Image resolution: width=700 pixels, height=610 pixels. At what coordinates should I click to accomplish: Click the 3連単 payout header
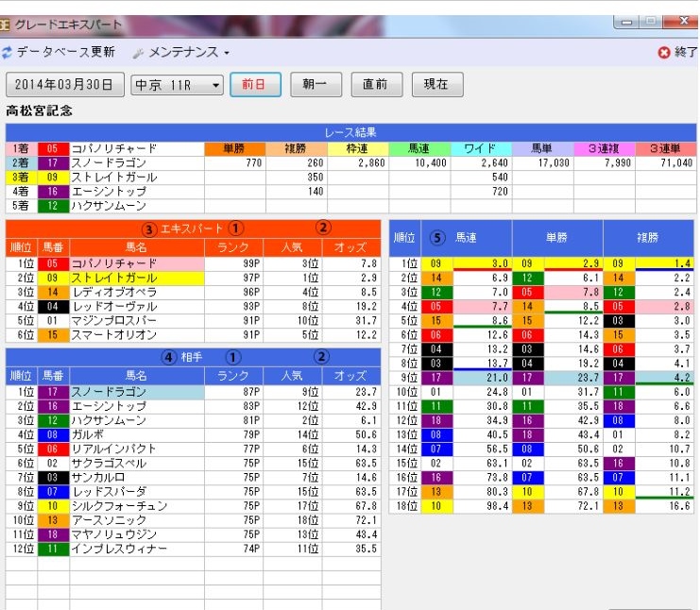(666, 148)
